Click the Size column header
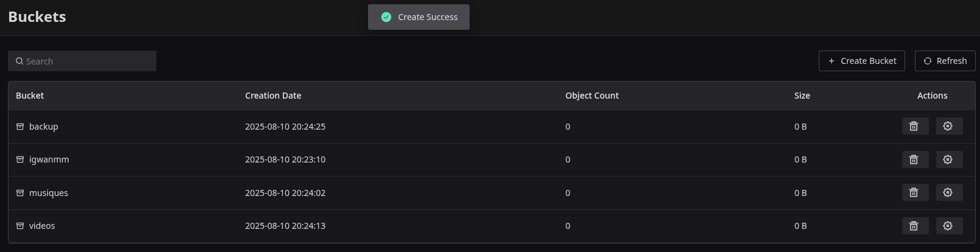Viewport: 980px width, 252px height. coord(802,96)
